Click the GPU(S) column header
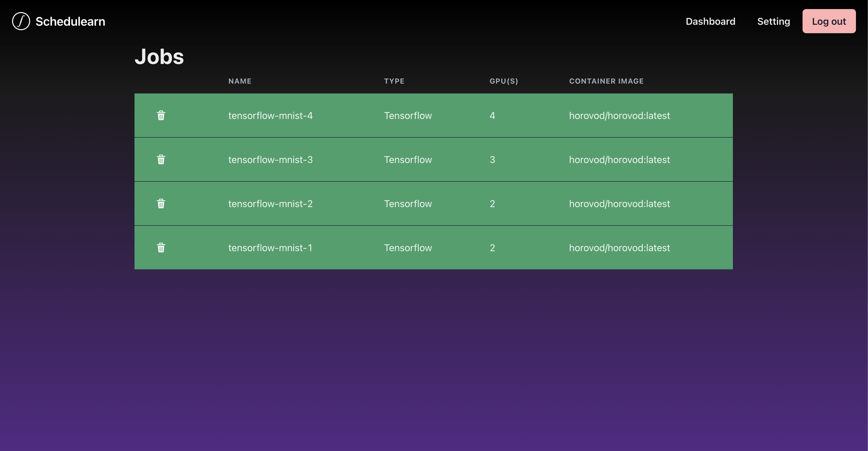Viewport: 868px width, 451px height. [503, 81]
